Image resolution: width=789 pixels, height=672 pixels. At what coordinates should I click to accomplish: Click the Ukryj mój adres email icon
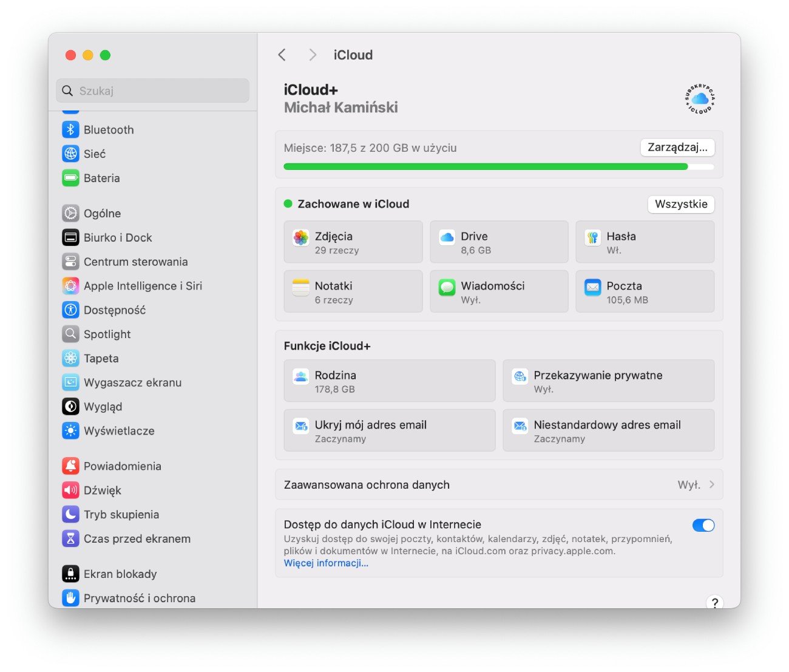300,426
